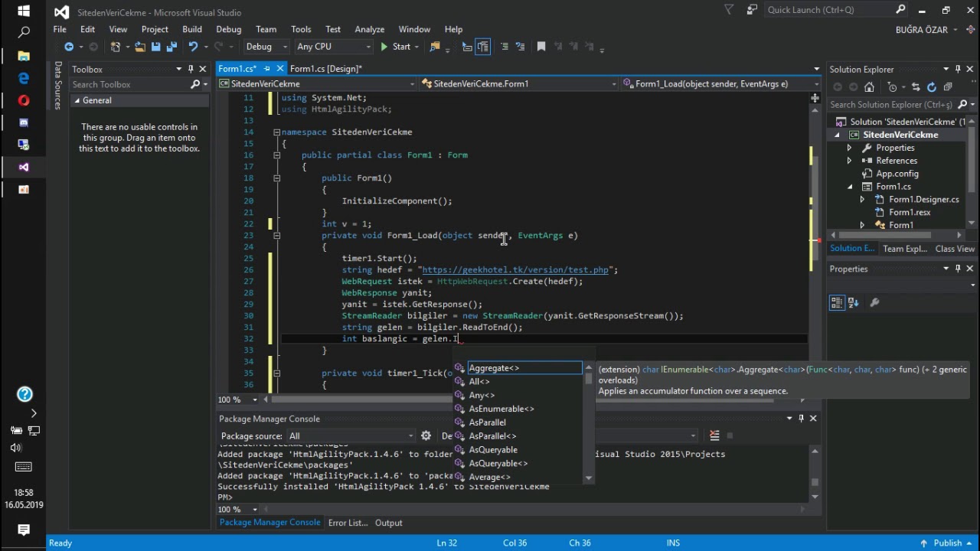Image resolution: width=980 pixels, height=551 pixels.
Task: Collapse All in Solution Explorer
Action: (x=948, y=87)
